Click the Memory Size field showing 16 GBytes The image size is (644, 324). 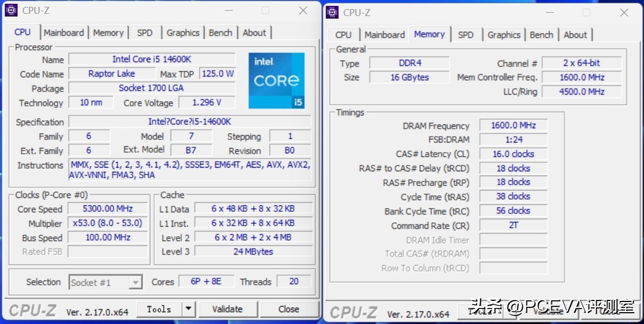point(409,77)
